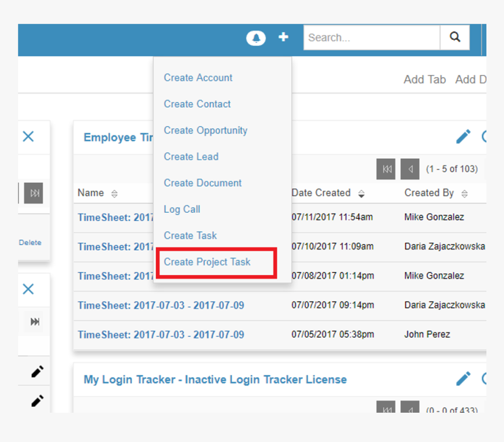Click the Delete link in left panel

[30, 243]
